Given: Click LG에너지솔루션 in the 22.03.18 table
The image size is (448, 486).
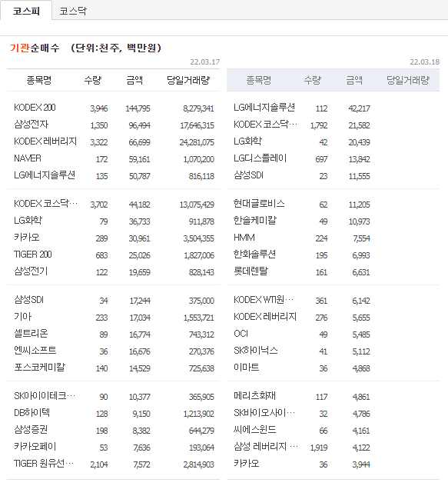Looking at the screenshot, I should 264,108.
